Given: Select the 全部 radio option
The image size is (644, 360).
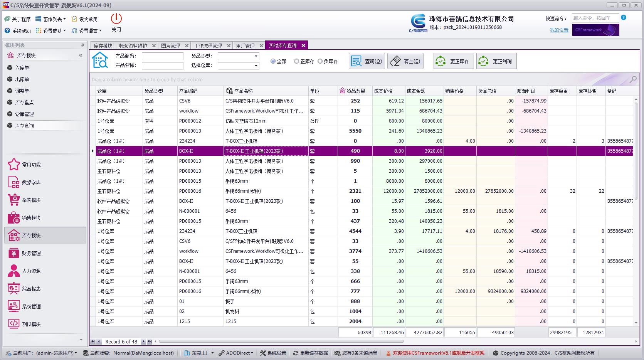Looking at the screenshot, I should 273,61.
